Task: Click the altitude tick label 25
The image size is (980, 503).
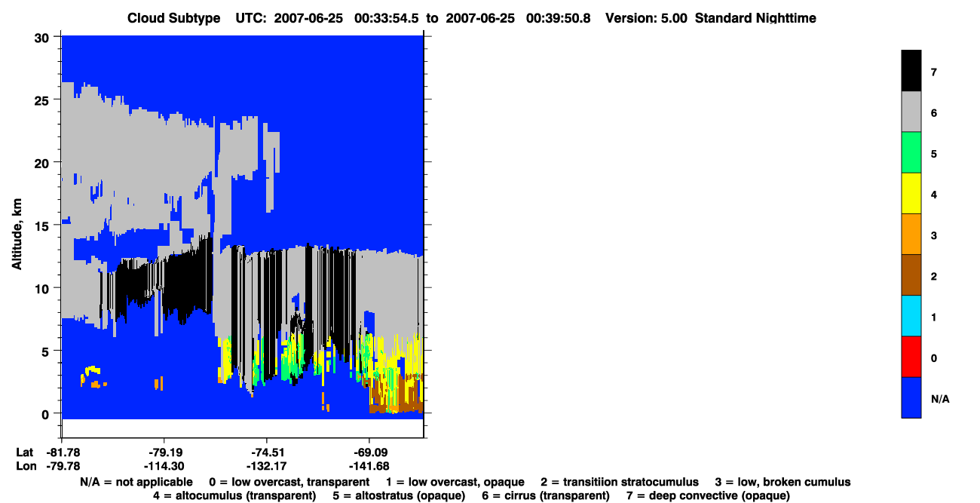Action: coord(44,100)
